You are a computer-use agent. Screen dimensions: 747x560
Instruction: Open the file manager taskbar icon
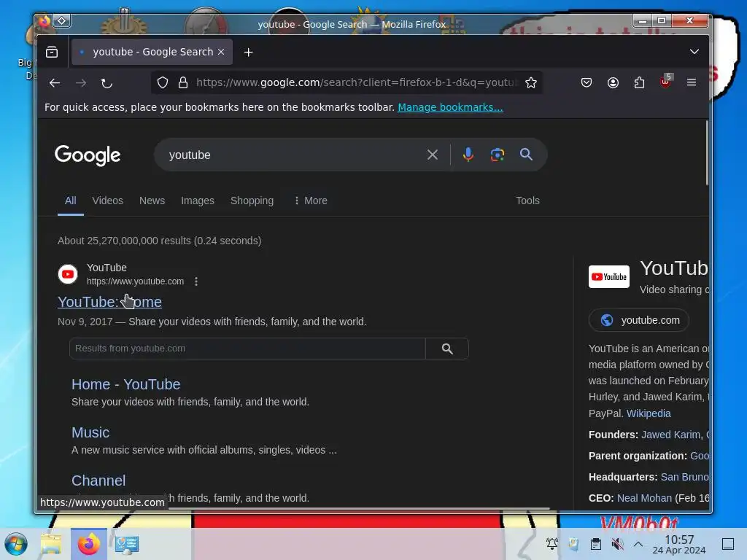tap(51, 544)
